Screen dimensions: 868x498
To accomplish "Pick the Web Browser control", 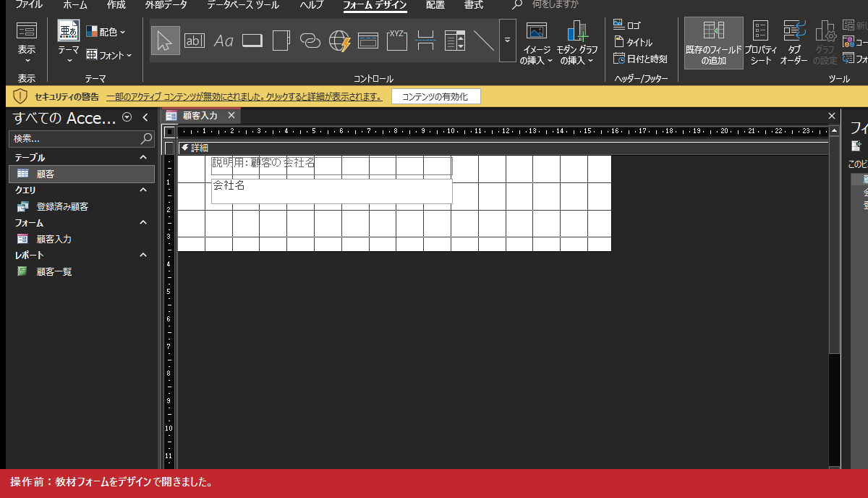I will (x=339, y=41).
